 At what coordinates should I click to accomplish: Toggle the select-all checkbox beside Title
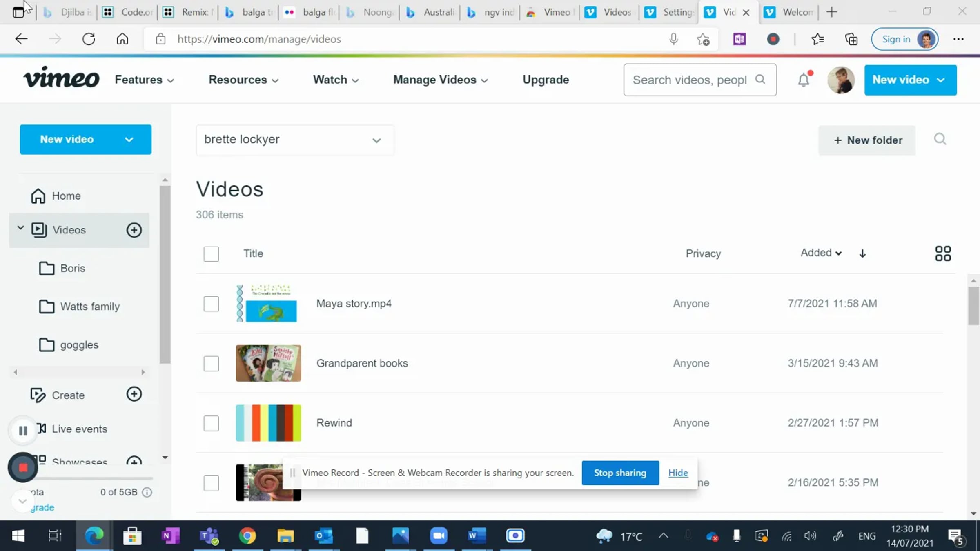[x=211, y=253]
